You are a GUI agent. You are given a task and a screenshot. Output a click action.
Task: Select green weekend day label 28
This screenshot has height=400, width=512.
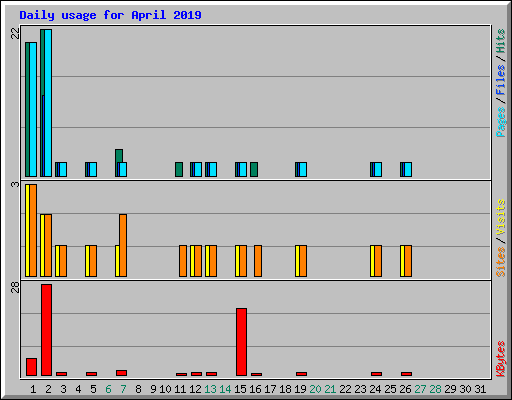coord(435,389)
